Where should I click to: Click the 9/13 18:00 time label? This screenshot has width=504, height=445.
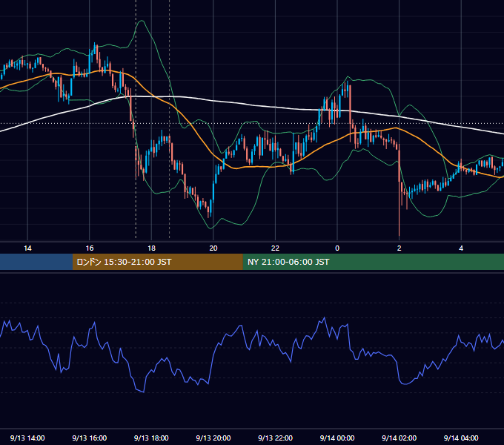151,438
